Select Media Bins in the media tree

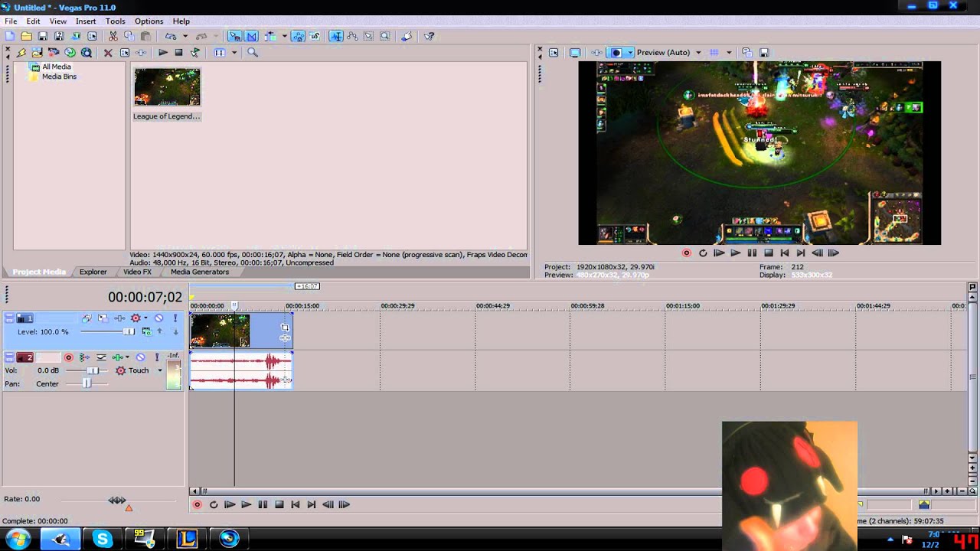[x=59, y=77]
